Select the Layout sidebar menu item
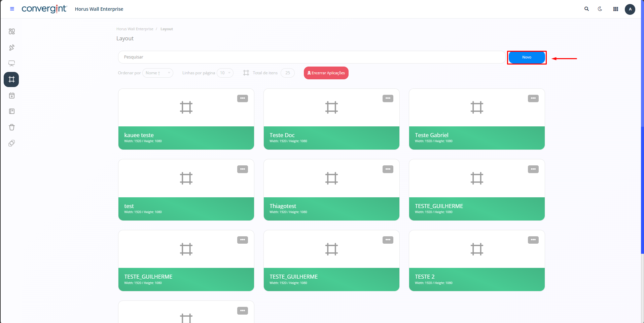Viewport: 644px width, 323px height. pyautogui.click(x=11, y=80)
